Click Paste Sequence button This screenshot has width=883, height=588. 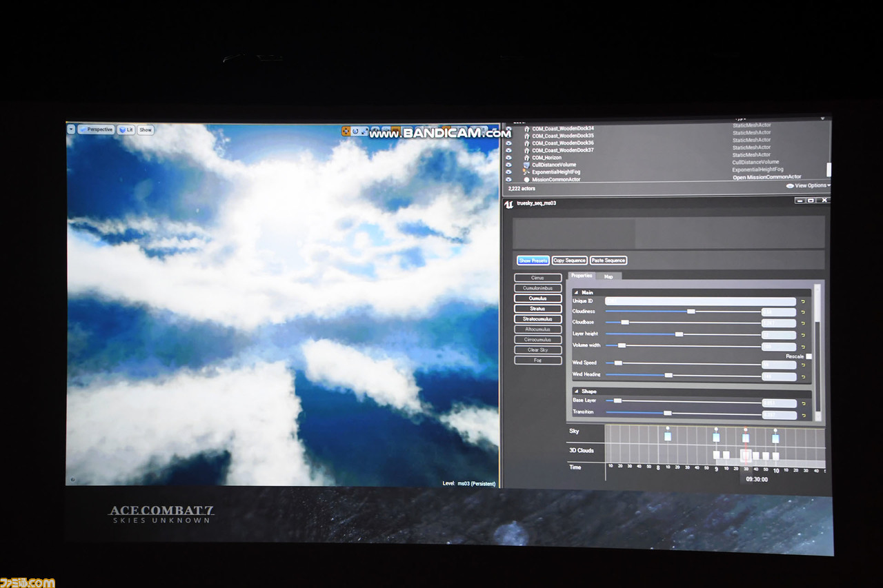[608, 261]
